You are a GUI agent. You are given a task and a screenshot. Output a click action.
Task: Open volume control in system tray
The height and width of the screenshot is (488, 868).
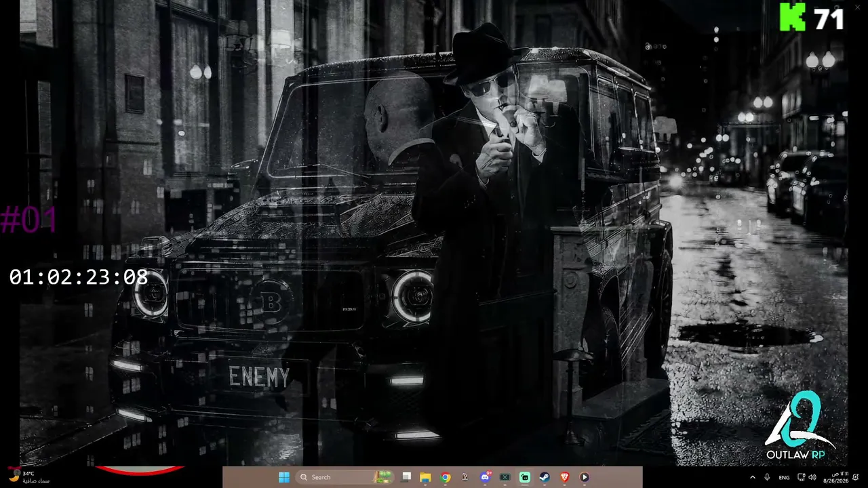pyautogui.click(x=812, y=477)
